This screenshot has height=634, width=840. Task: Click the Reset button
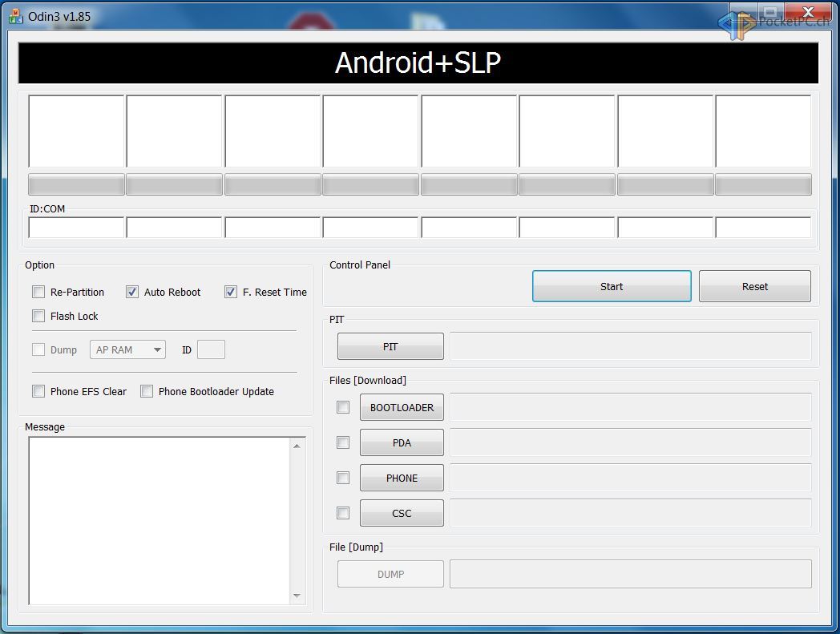[755, 286]
